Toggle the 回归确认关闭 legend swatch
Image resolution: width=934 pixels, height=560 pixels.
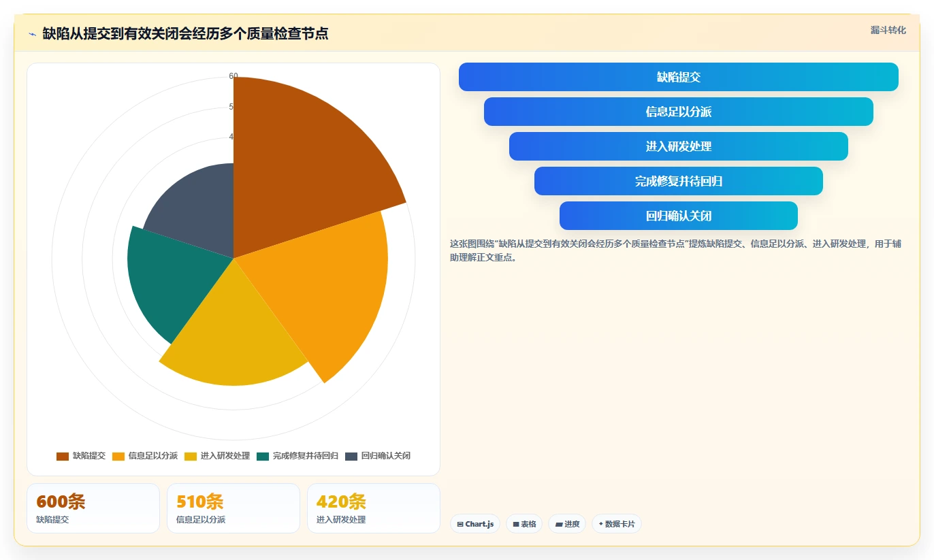coord(351,456)
